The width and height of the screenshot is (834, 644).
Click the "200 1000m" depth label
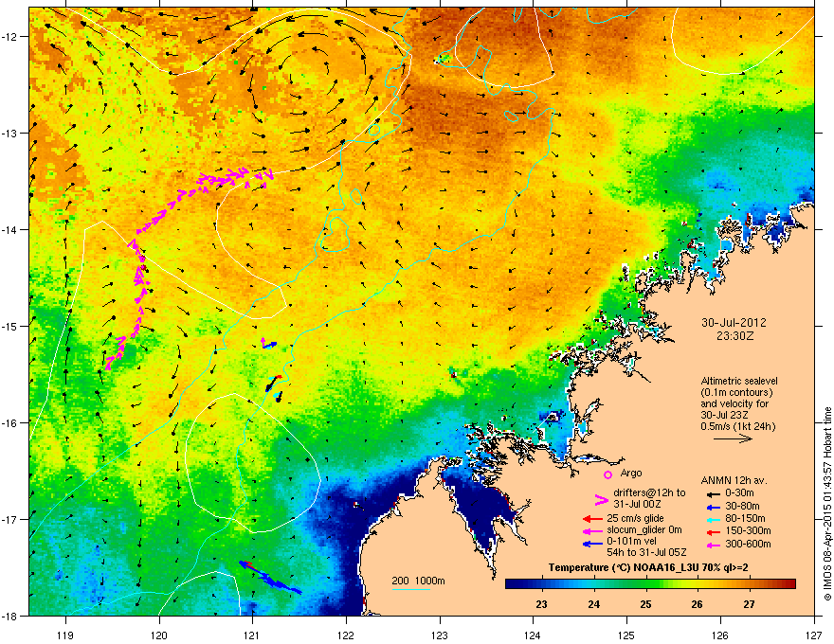point(418,581)
